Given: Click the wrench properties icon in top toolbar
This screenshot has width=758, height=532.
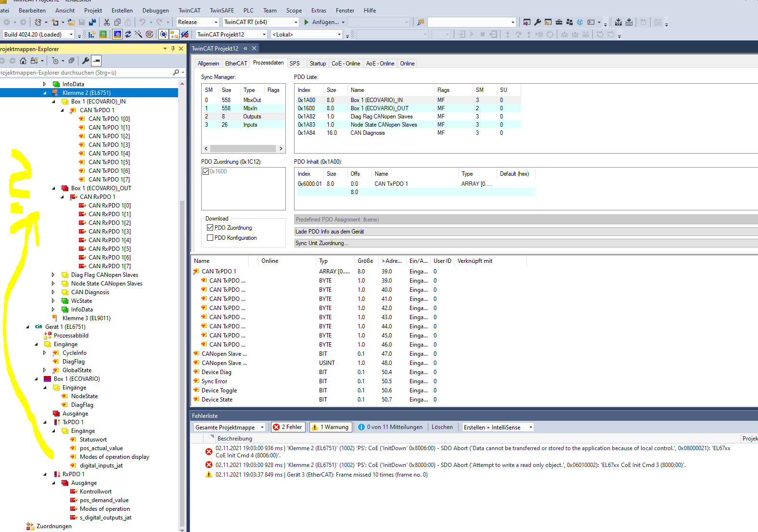Looking at the screenshot, I should (538, 22).
